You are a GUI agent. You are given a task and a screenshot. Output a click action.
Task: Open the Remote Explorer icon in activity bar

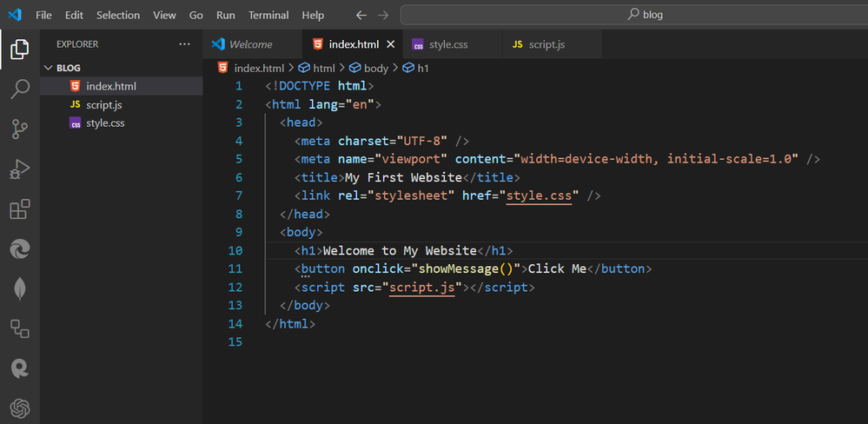click(20, 328)
